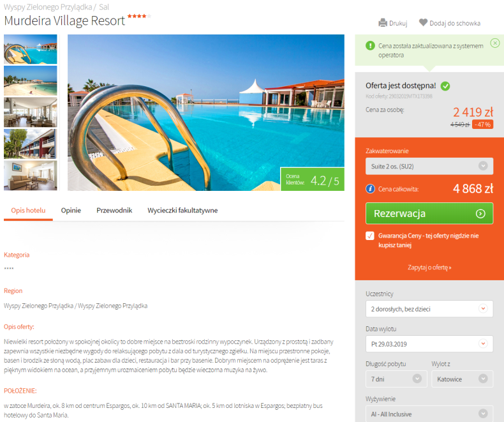Open the Wylot z Katowice dropdown

(463, 379)
